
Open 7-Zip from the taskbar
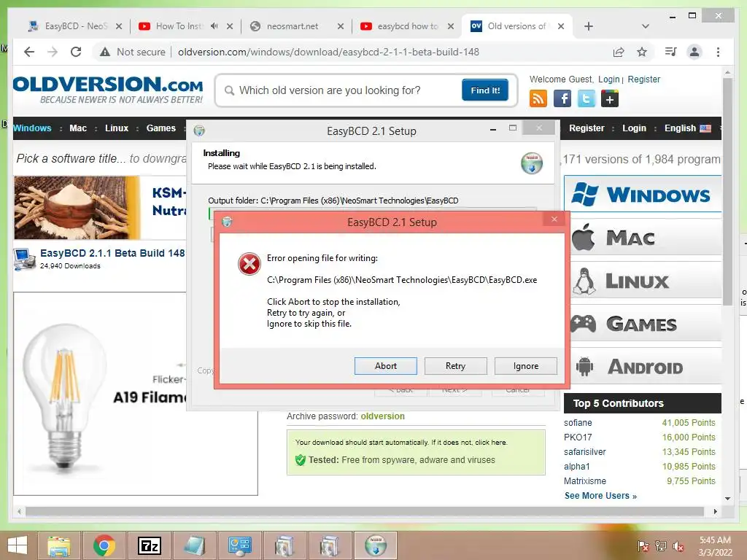149,545
